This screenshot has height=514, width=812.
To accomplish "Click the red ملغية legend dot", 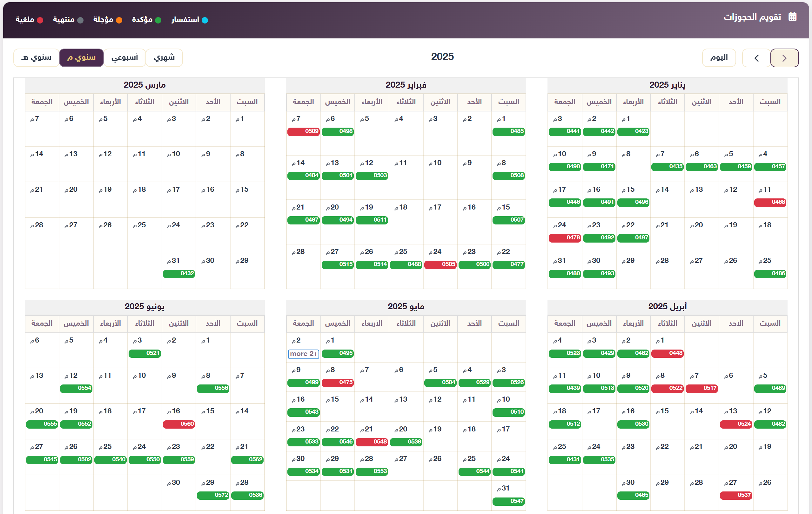I will pos(40,20).
